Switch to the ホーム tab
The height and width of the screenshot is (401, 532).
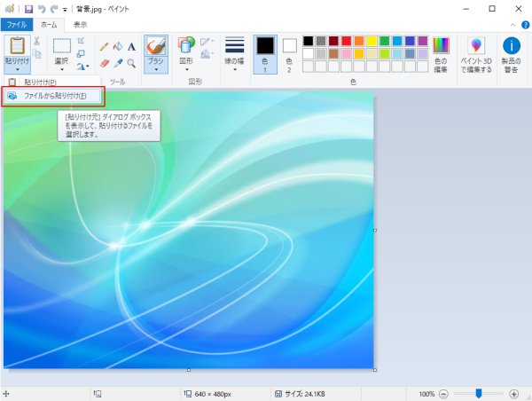coord(49,25)
